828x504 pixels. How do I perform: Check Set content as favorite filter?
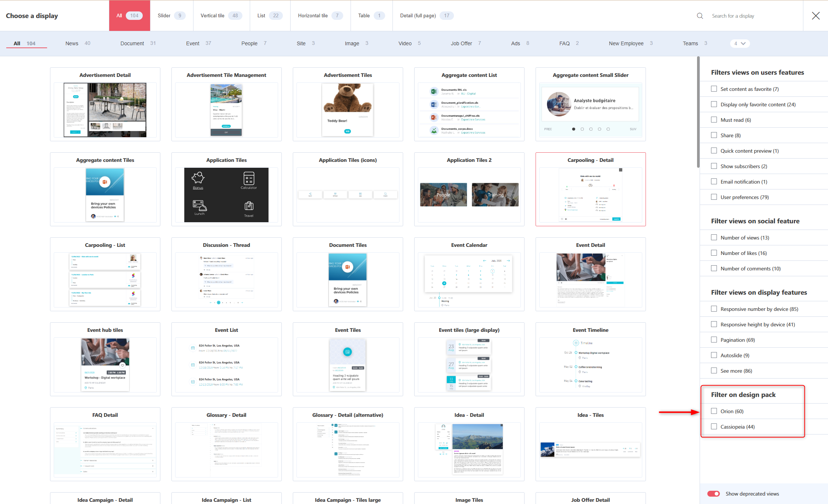pos(714,89)
